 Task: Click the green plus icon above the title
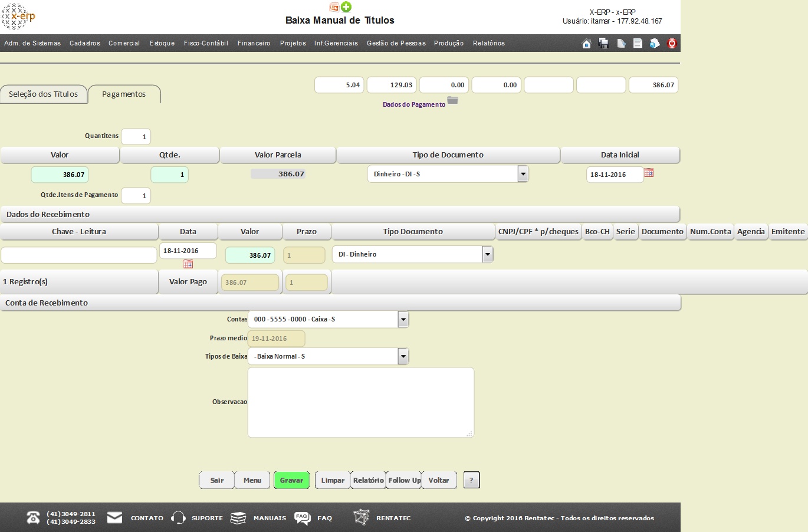[x=346, y=7]
